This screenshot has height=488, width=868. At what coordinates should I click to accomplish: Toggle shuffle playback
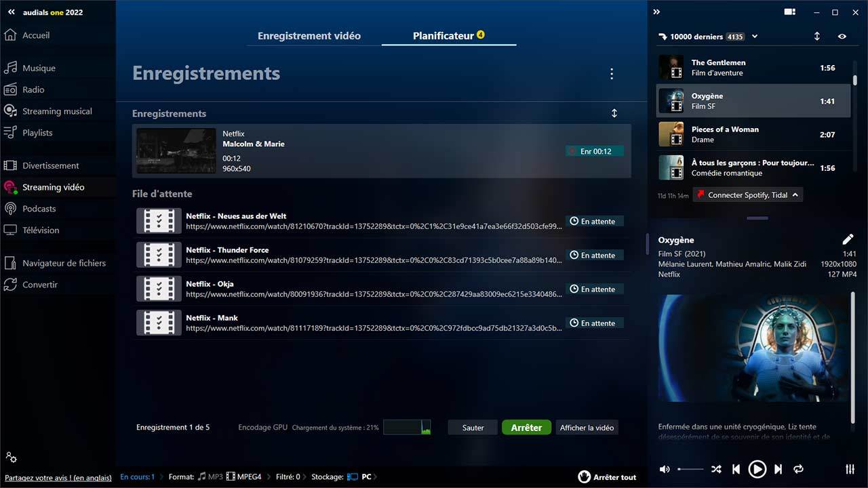pos(716,469)
